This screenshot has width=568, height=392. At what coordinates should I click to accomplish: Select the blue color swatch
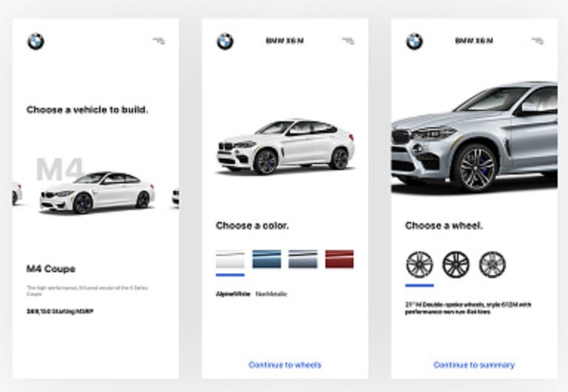tap(266, 259)
